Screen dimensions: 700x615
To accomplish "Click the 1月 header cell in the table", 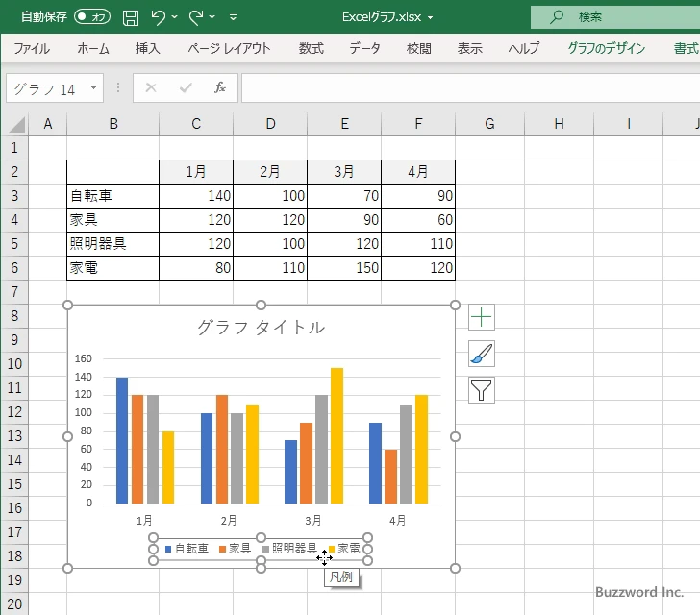I will 196,171.
